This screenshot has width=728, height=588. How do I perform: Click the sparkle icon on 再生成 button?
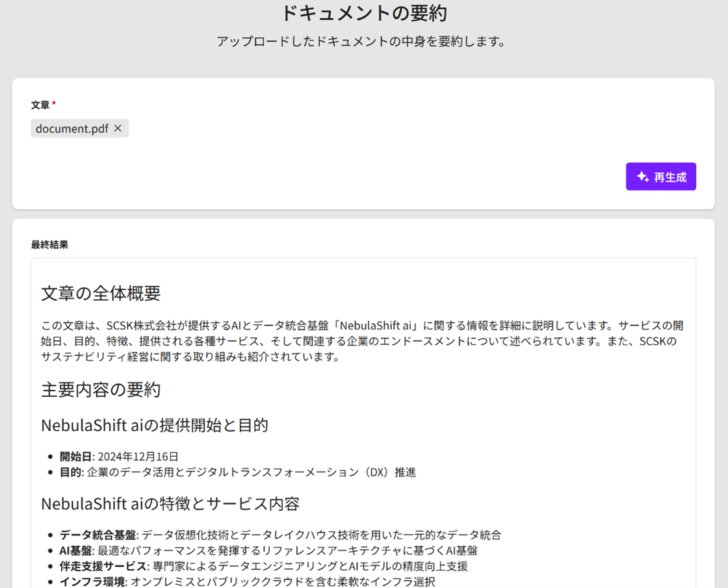click(x=643, y=177)
